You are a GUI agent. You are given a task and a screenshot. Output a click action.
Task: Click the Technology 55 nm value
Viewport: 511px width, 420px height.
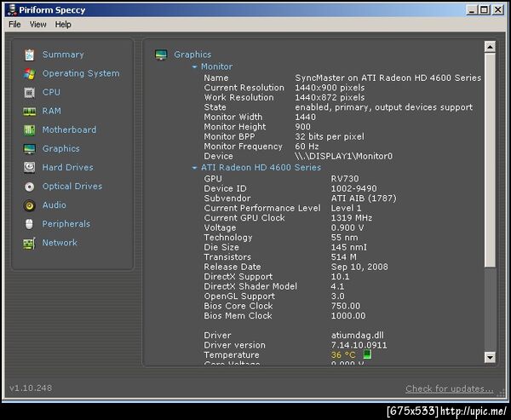point(344,238)
